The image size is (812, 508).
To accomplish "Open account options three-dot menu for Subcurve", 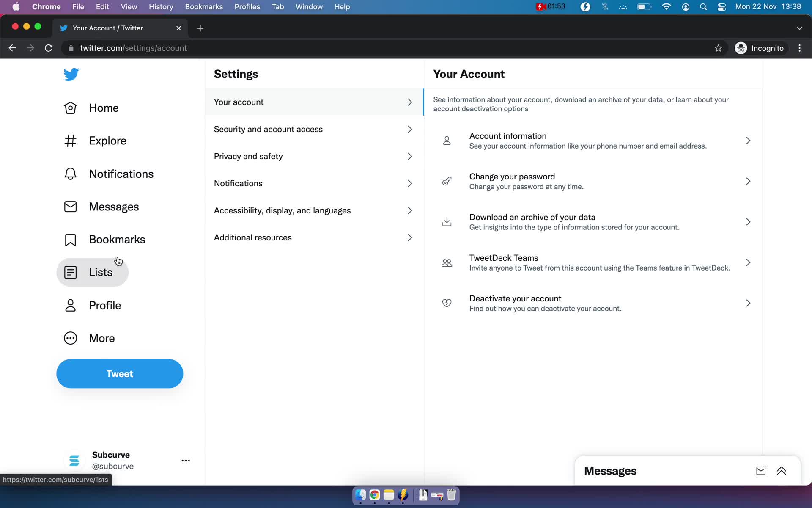I will pos(186,461).
